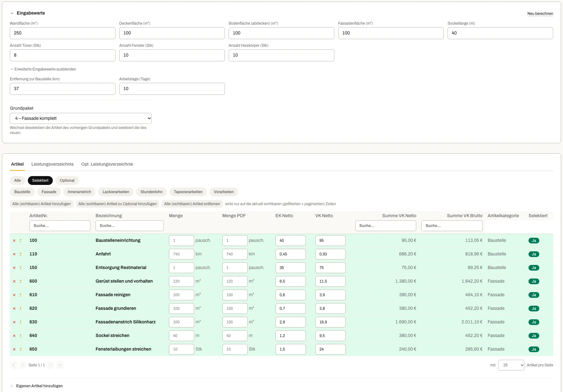
Task: Toggle Selektiert badge Ja for Baustelleneinrichtung
Action: [534, 241]
